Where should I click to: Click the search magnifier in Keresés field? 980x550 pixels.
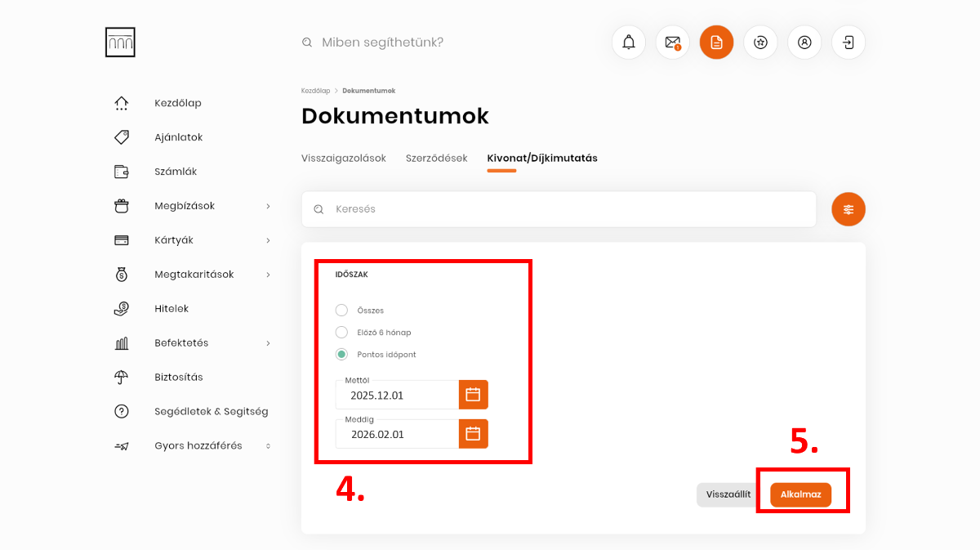click(318, 209)
